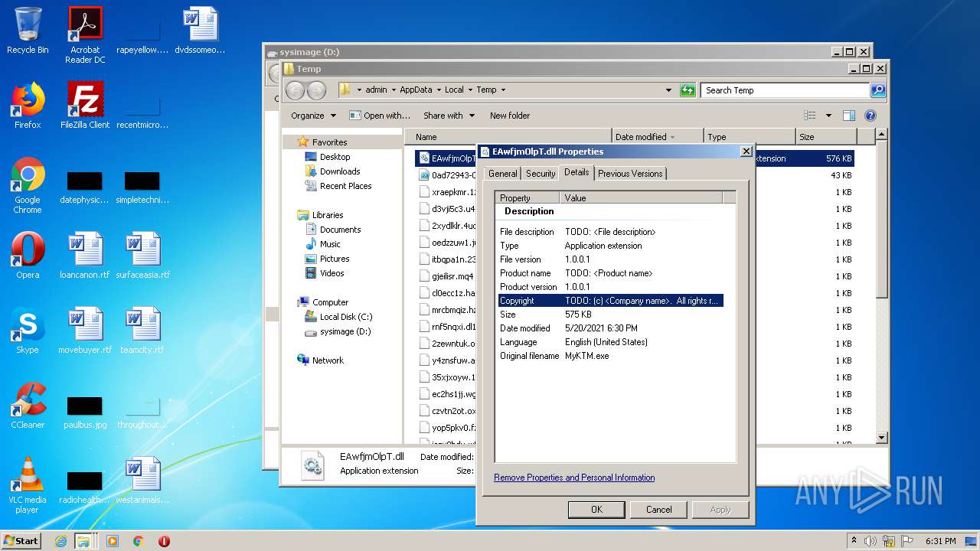This screenshot has width=980, height=551.
Task: Open the Skype desktop shortcut
Action: pyautogui.click(x=28, y=331)
